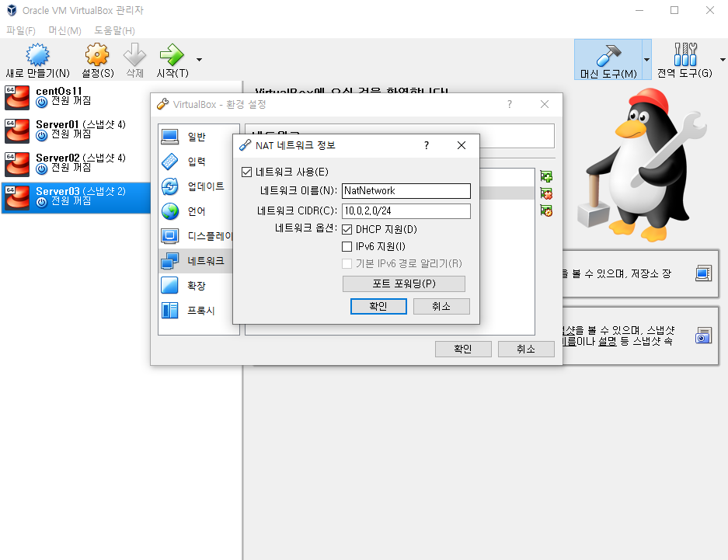Cancel the NAT network dialog with 취소
This screenshot has height=560, width=728.
(x=441, y=306)
